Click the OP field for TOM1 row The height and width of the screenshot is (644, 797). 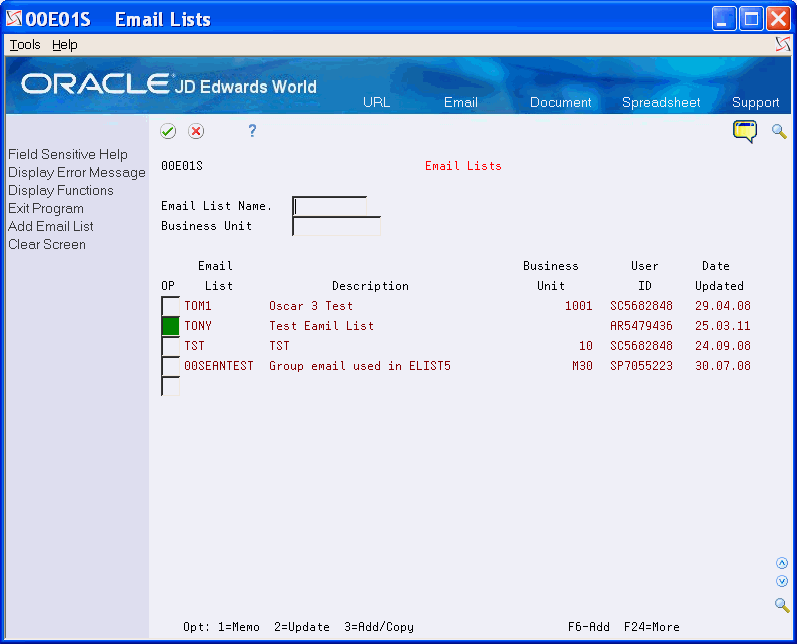170,306
